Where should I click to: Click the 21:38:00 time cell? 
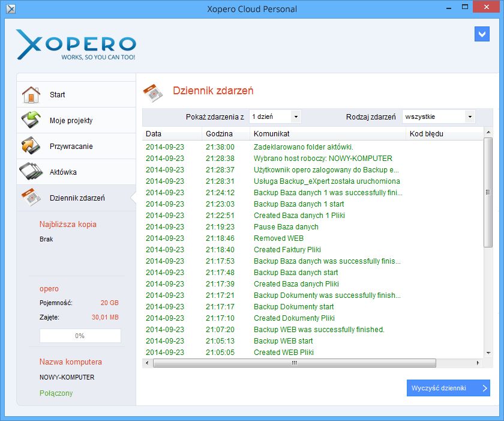click(x=220, y=147)
